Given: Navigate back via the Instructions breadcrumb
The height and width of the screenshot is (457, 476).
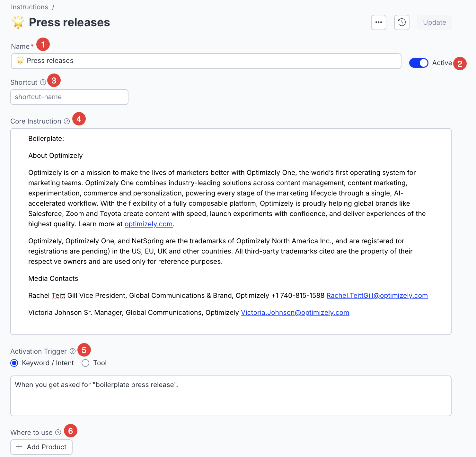Looking at the screenshot, I should pos(29,7).
